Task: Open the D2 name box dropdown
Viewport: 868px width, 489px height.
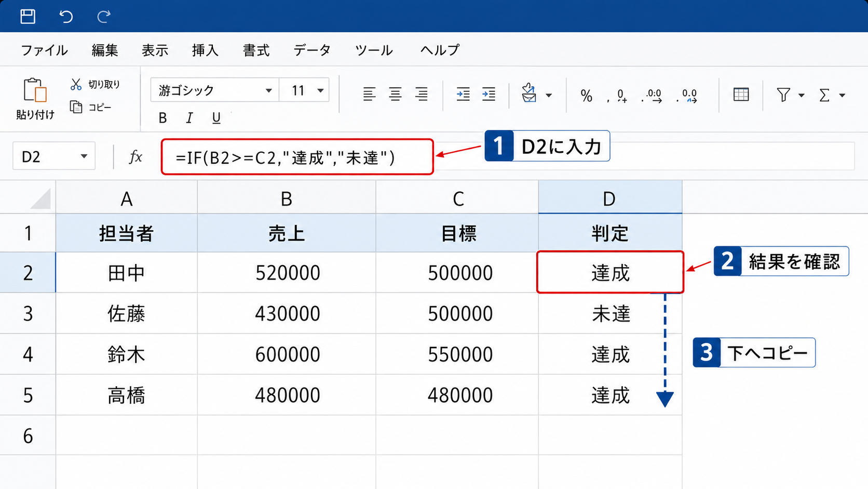Action: pos(84,156)
